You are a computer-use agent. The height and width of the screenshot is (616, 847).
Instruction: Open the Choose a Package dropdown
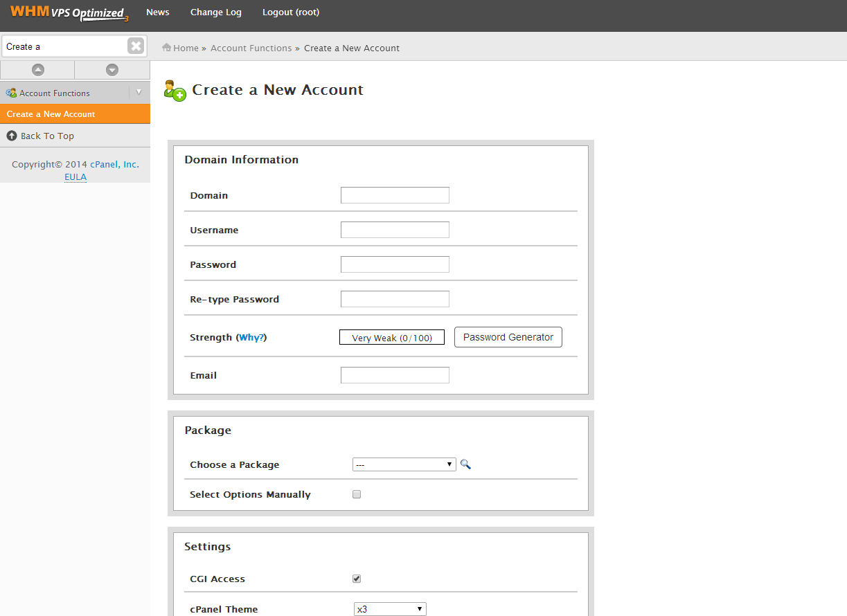[x=404, y=464]
